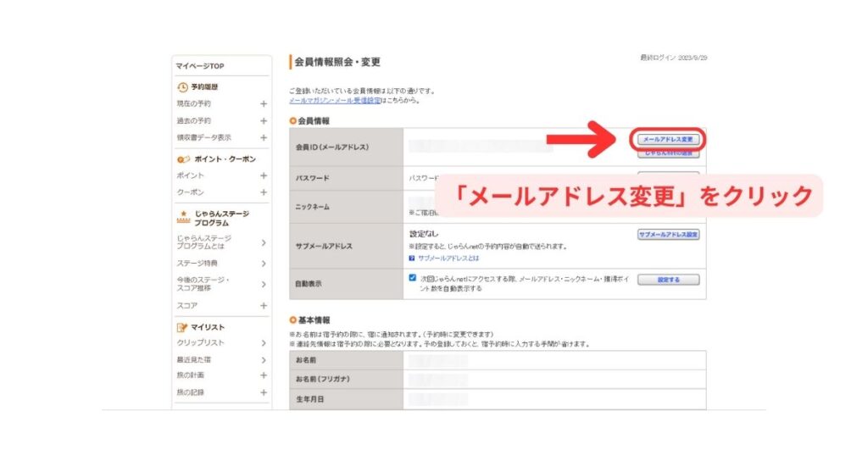Viewport: 868px width, 456px height.
Task: Expand the 過去の予約 plus icon
Action: tap(264, 120)
